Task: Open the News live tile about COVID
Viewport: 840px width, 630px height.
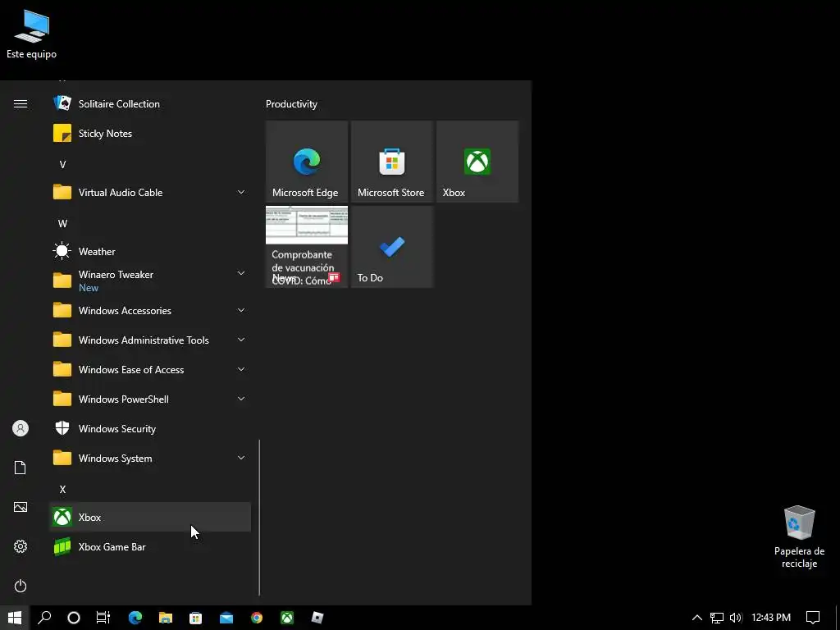Action: 307,247
